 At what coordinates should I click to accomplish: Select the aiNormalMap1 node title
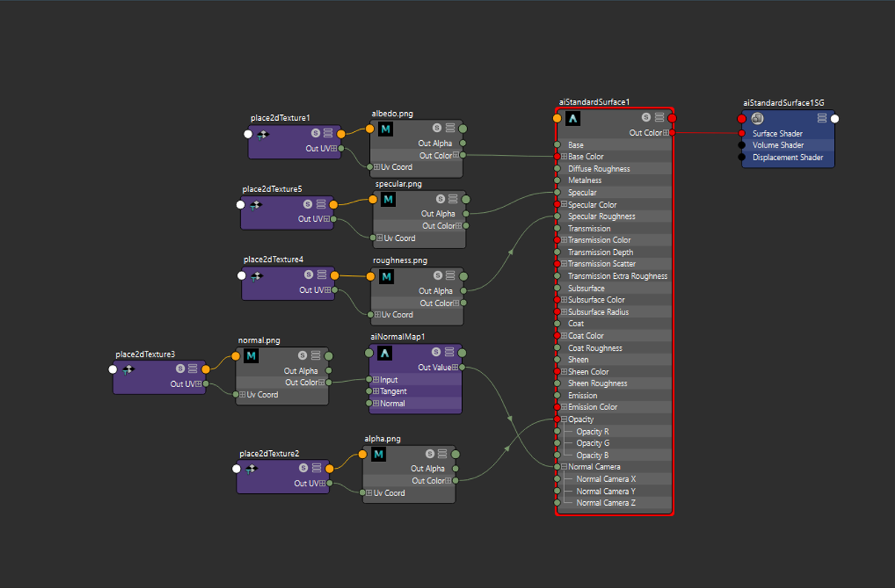coord(397,337)
